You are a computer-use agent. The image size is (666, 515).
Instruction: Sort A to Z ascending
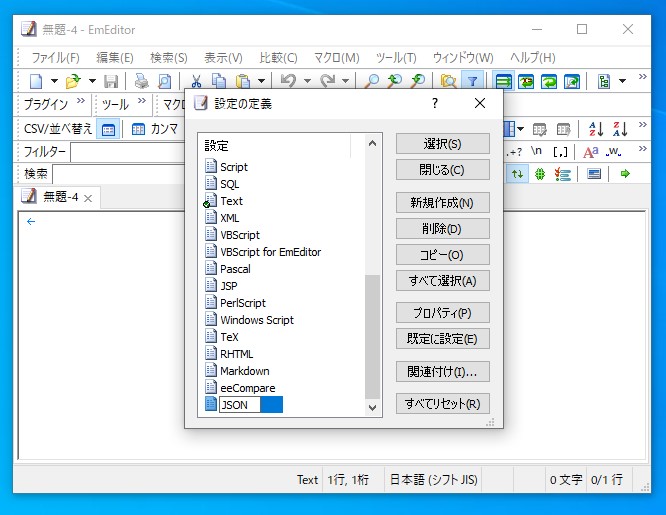tap(596, 129)
